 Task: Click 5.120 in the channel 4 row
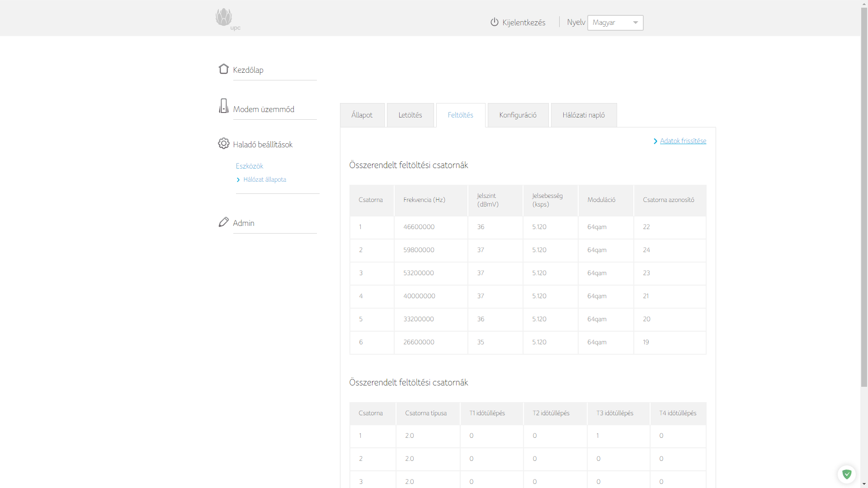[539, 296]
